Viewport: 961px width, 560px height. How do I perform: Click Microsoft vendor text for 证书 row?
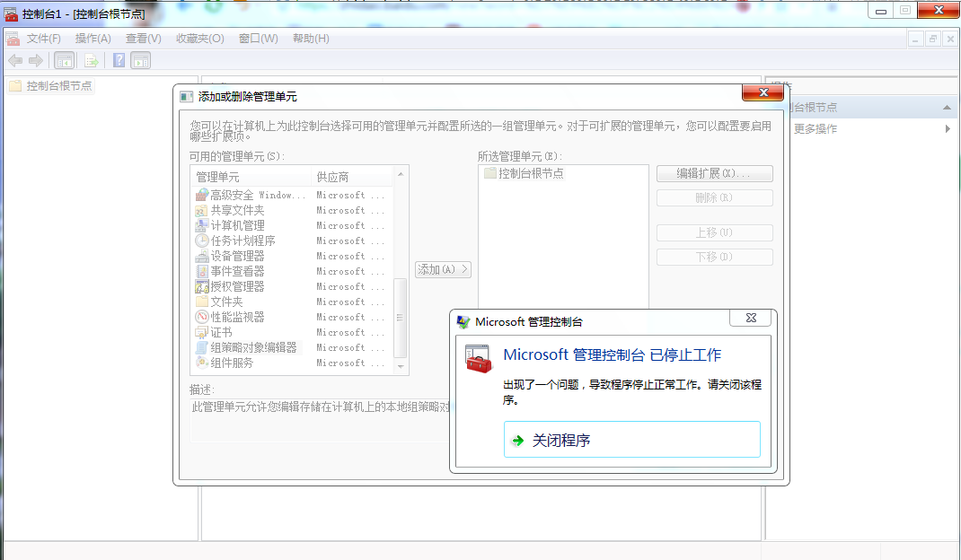[x=350, y=332]
